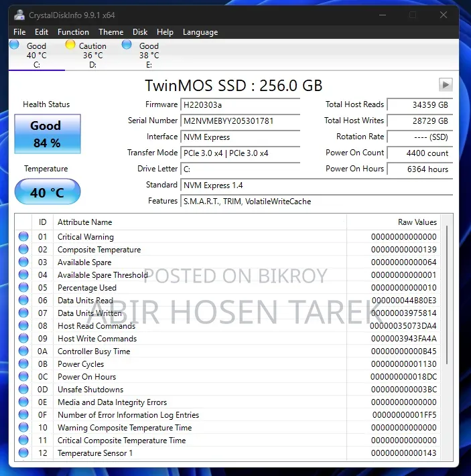Click the status orb for Data Units Written

[x=23, y=313]
